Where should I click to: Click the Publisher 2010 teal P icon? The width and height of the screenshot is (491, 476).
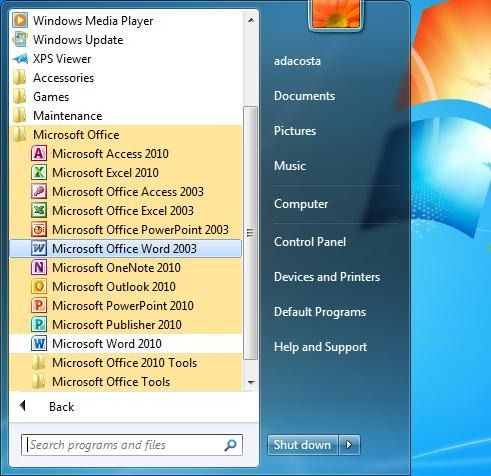39,325
